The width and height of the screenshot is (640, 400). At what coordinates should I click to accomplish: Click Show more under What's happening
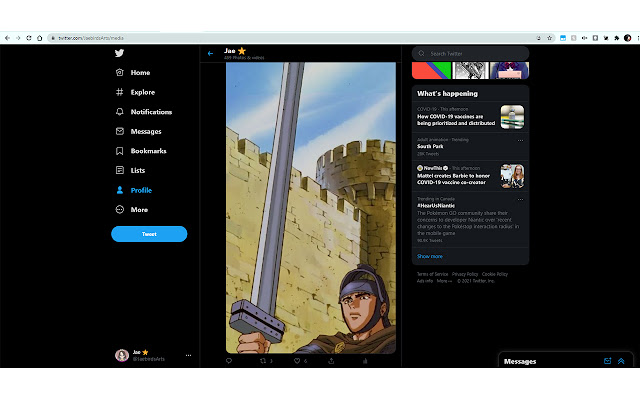tap(429, 256)
